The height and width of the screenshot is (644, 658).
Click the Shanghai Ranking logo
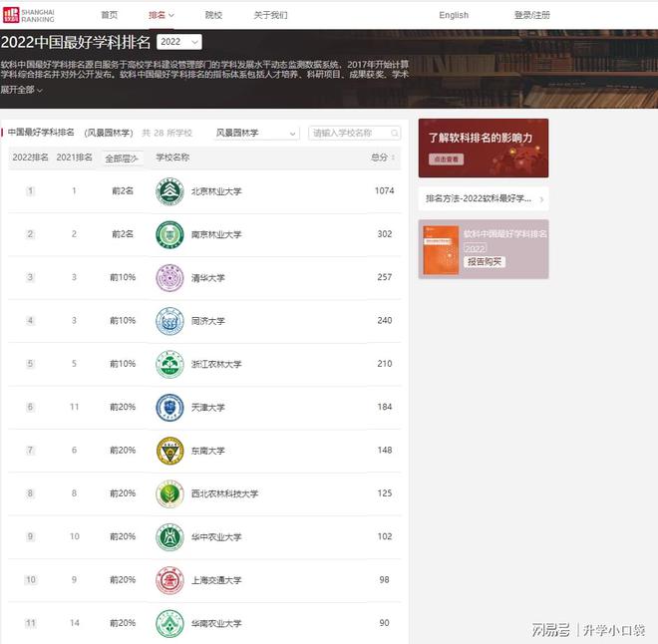[29, 15]
